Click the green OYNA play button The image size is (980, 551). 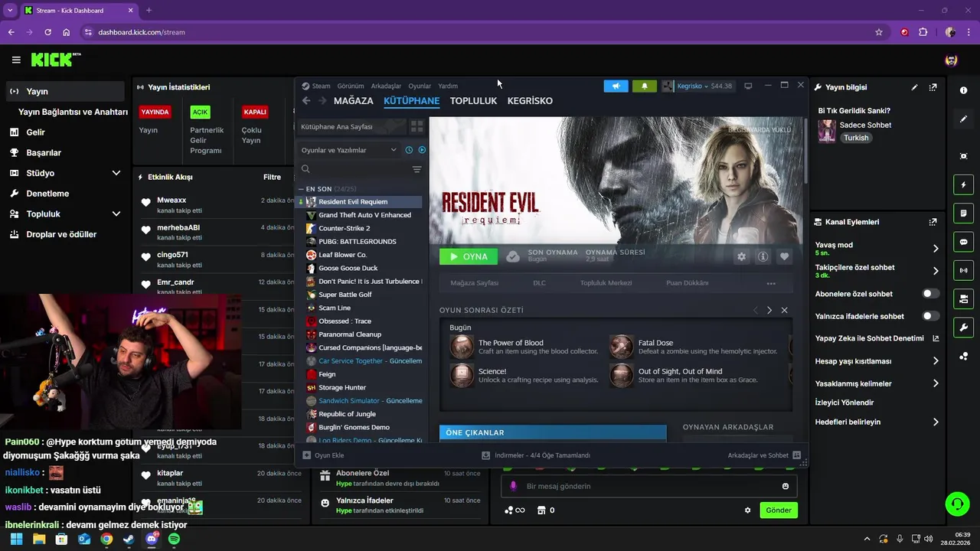pyautogui.click(x=469, y=257)
